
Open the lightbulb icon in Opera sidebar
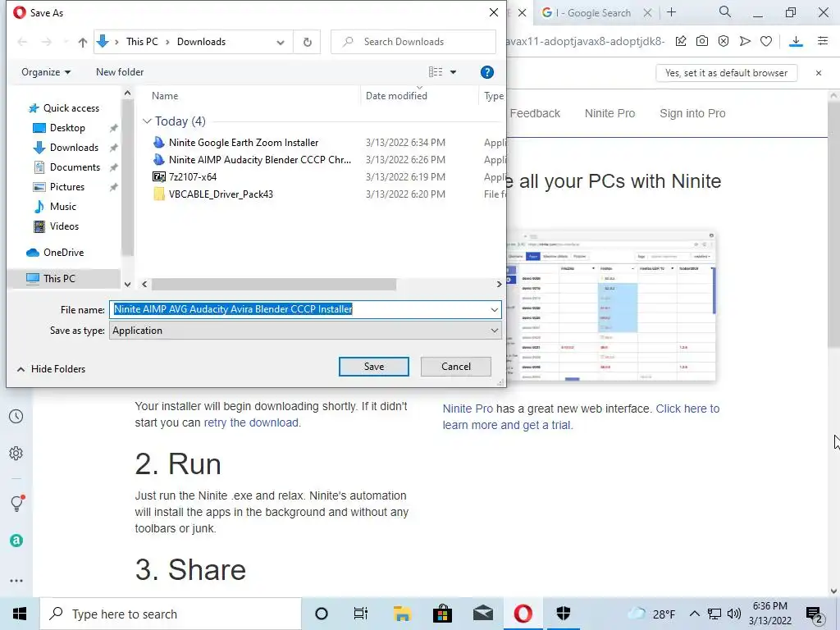tap(16, 503)
